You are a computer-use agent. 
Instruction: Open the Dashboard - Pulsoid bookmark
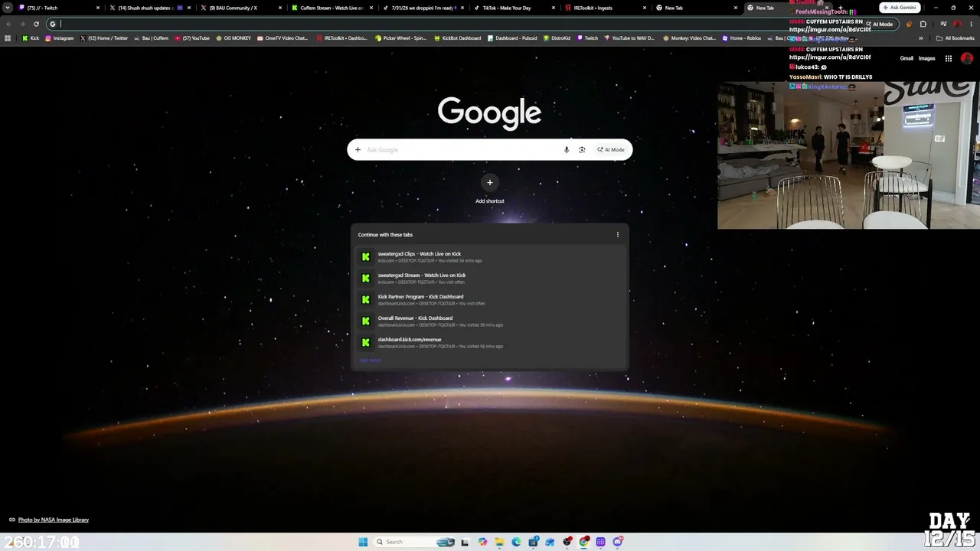tap(511, 38)
